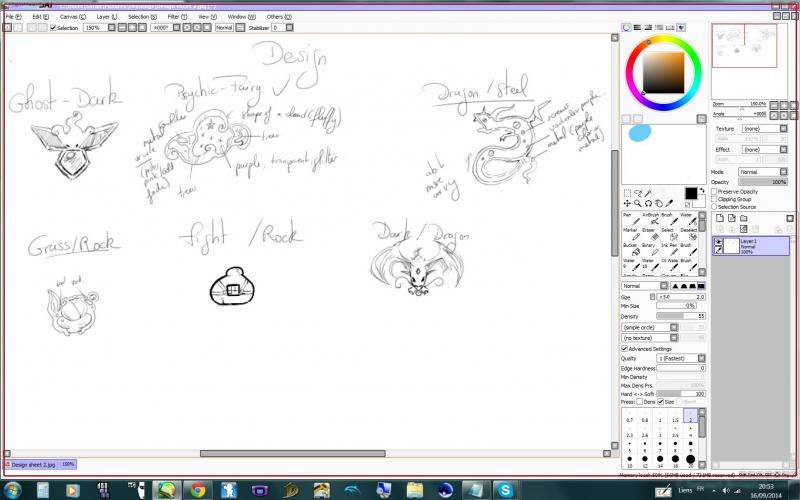Viewport: 800px width, 500px height.
Task: Set layer as Selection Source
Action: 714,207
